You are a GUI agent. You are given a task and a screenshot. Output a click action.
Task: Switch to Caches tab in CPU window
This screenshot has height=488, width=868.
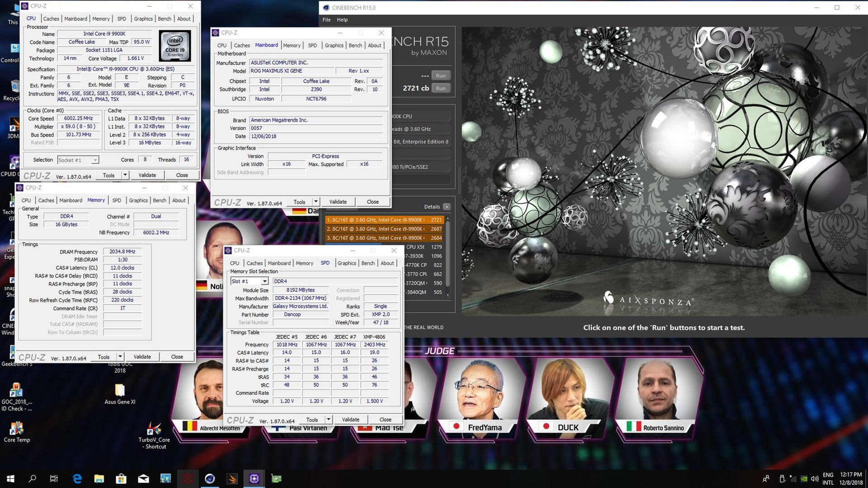point(51,19)
